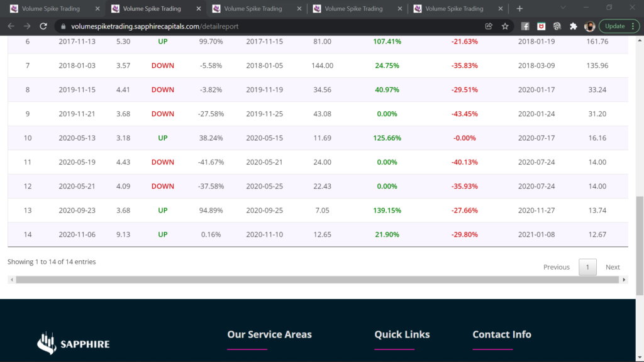Go to the Next page of entries

pyautogui.click(x=613, y=267)
